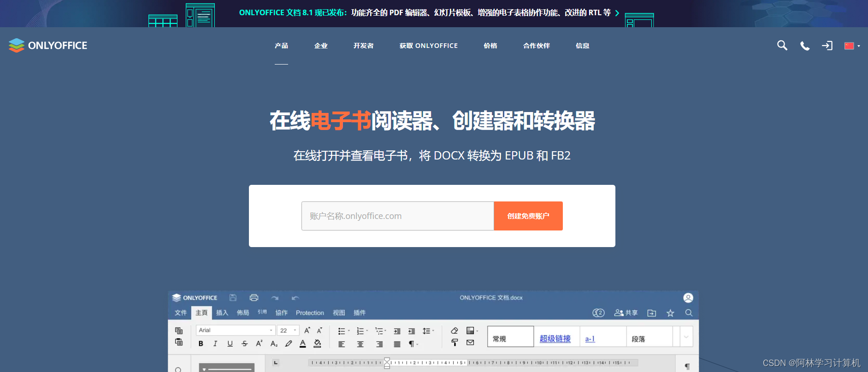The height and width of the screenshot is (372, 868).
Task: Click the paragraph shading bucket icon
Action: pos(318,343)
